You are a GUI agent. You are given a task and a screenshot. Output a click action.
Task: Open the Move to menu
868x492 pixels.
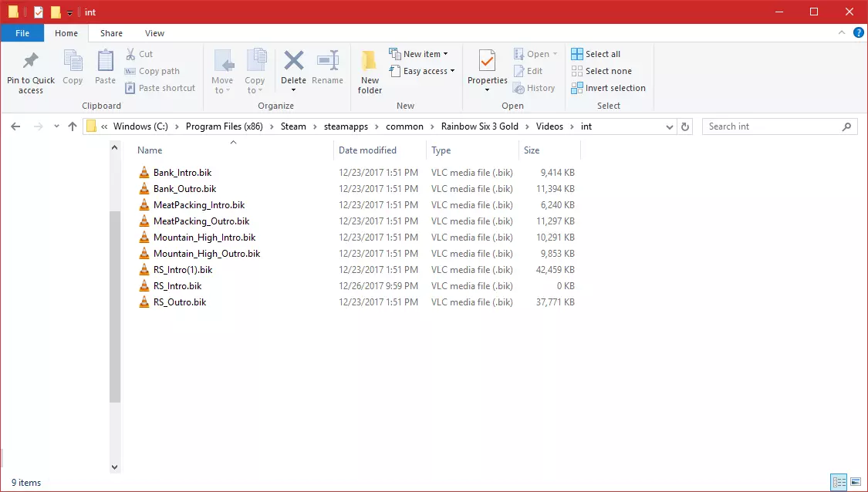[222, 72]
